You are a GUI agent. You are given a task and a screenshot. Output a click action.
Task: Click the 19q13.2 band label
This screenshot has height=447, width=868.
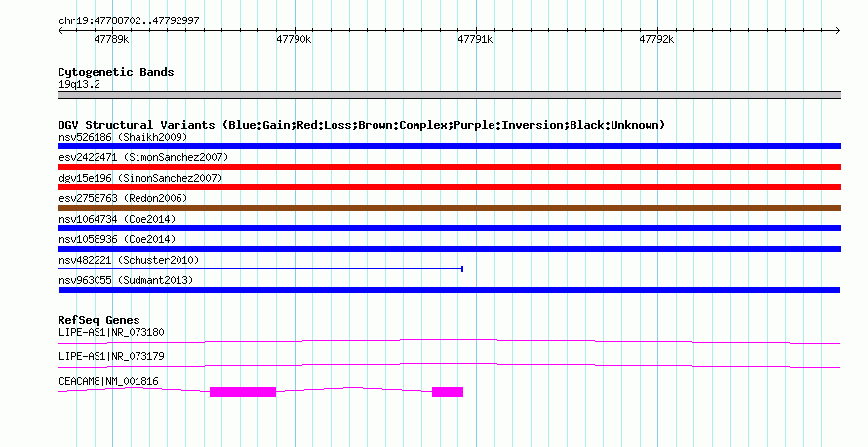coord(79,84)
